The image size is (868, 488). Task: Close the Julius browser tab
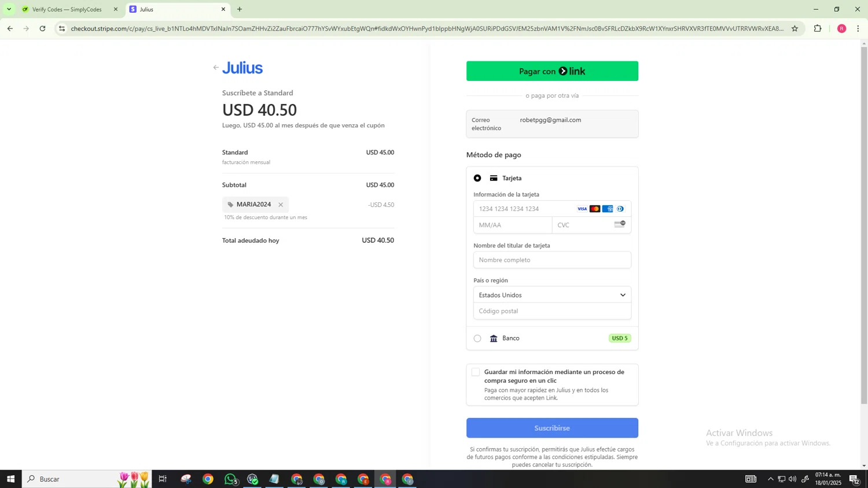pyautogui.click(x=223, y=9)
